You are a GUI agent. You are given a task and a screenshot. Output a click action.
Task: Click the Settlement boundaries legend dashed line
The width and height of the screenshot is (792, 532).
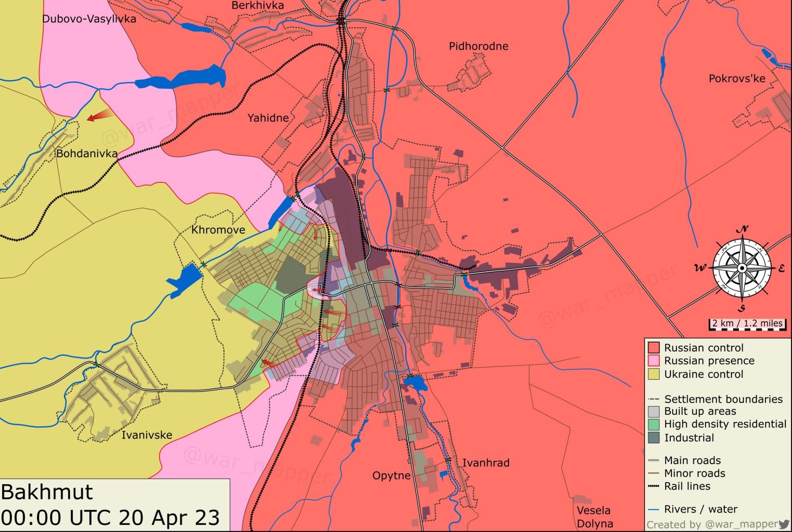coord(654,399)
